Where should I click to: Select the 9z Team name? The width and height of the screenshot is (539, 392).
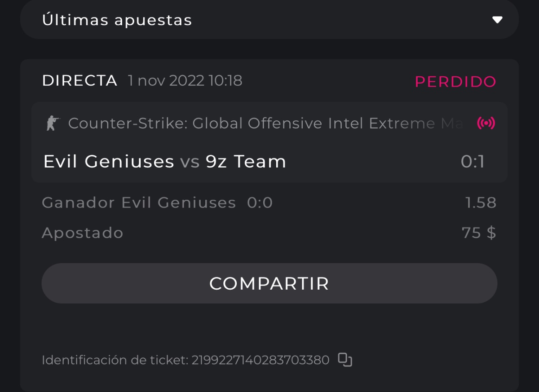[246, 161]
